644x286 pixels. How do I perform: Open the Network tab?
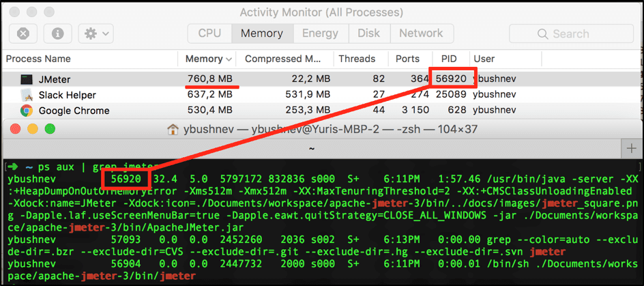420,33
